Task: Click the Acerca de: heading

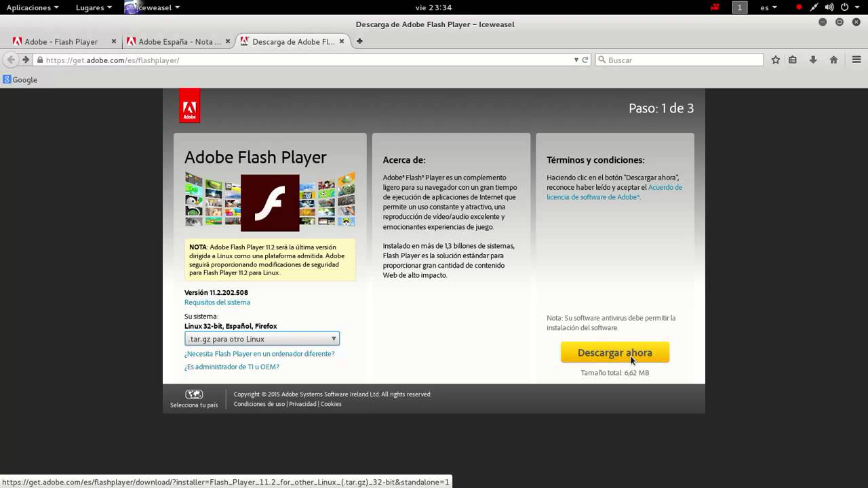Action: (404, 161)
